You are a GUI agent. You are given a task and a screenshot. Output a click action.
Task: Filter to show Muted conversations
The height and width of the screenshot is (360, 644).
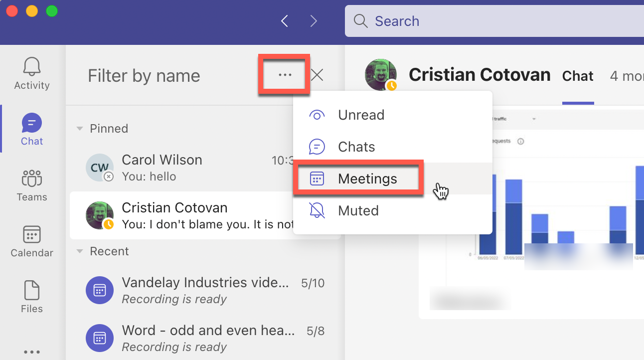[359, 210]
